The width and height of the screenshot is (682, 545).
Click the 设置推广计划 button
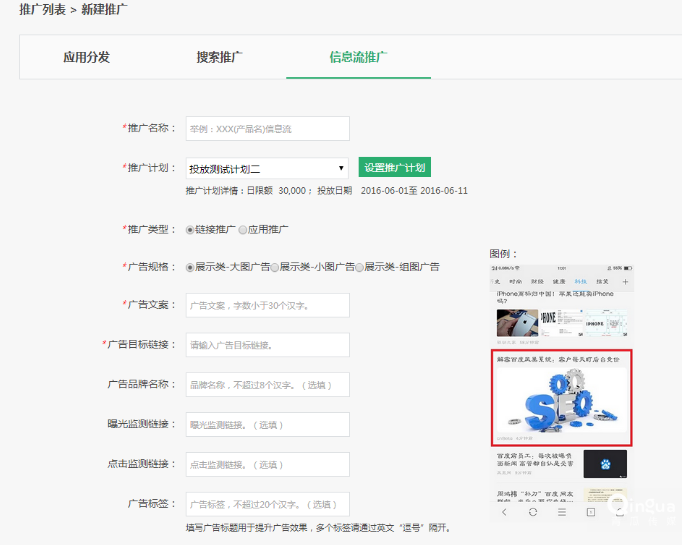pos(394,167)
